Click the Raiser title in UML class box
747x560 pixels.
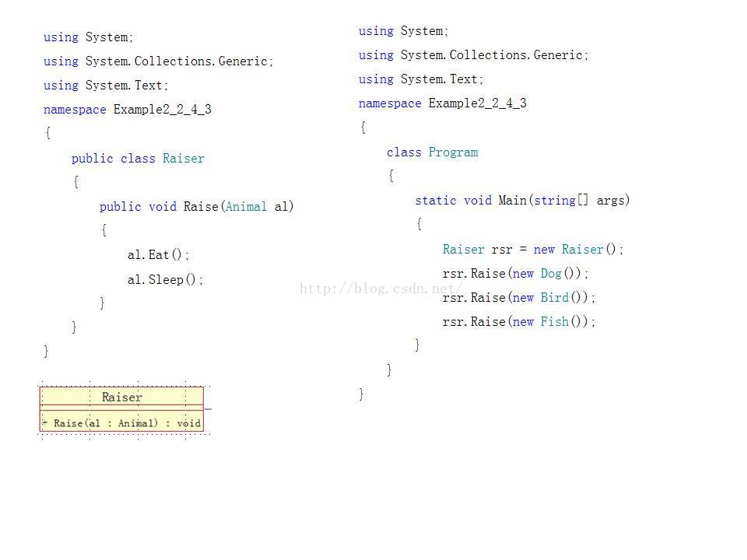coord(122,397)
